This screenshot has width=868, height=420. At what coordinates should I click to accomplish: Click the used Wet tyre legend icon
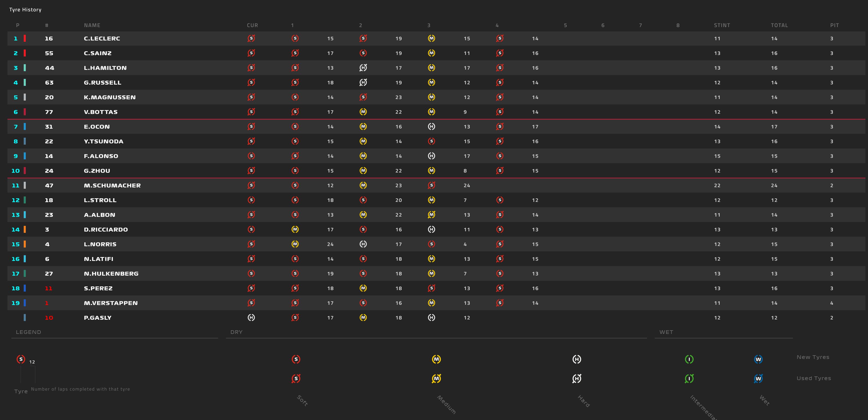click(758, 378)
